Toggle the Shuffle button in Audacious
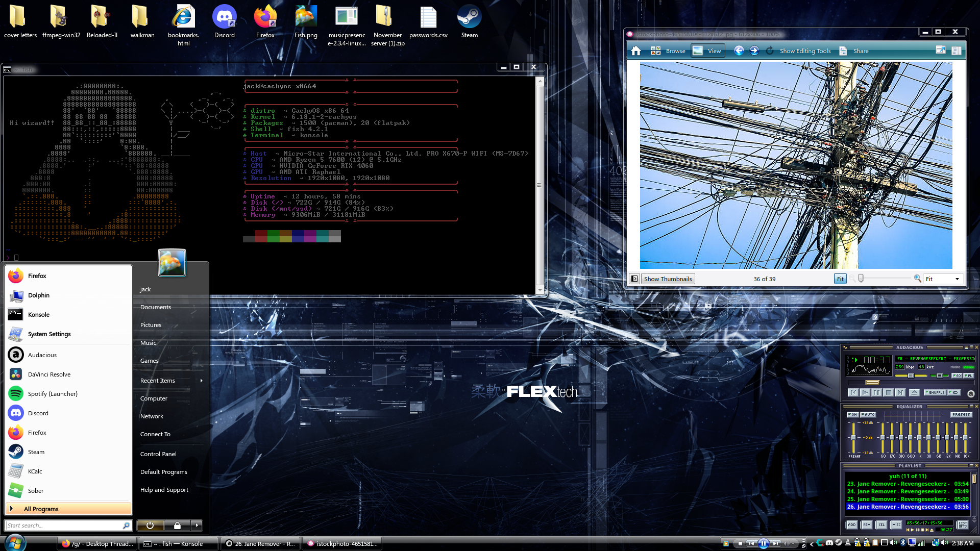Screen dimensions: 980x551 click(x=935, y=392)
